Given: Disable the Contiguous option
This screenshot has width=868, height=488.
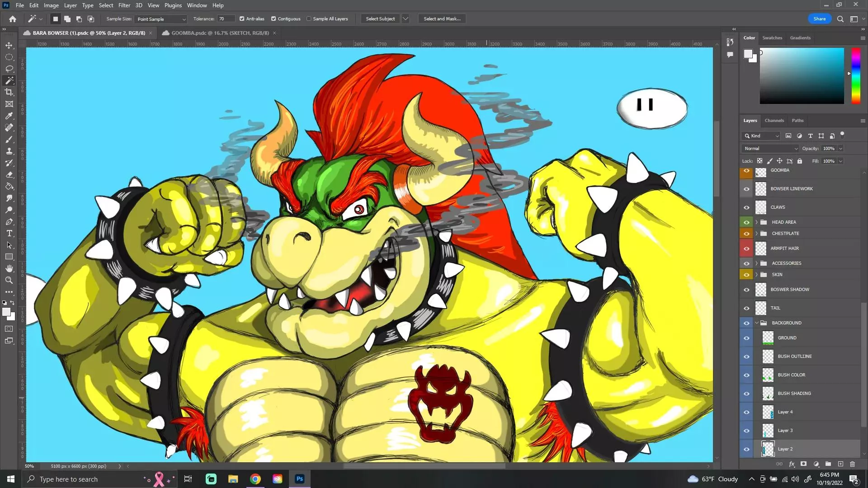Looking at the screenshot, I should pyautogui.click(x=274, y=19).
